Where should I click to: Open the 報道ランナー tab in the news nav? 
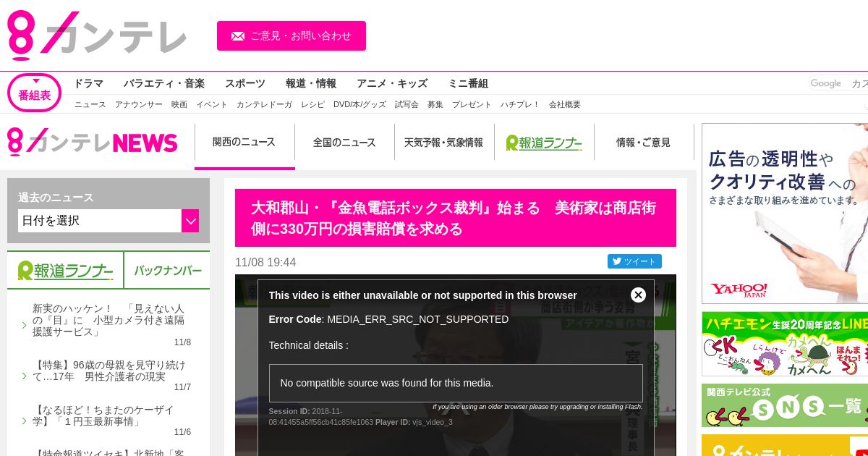click(544, 143)
